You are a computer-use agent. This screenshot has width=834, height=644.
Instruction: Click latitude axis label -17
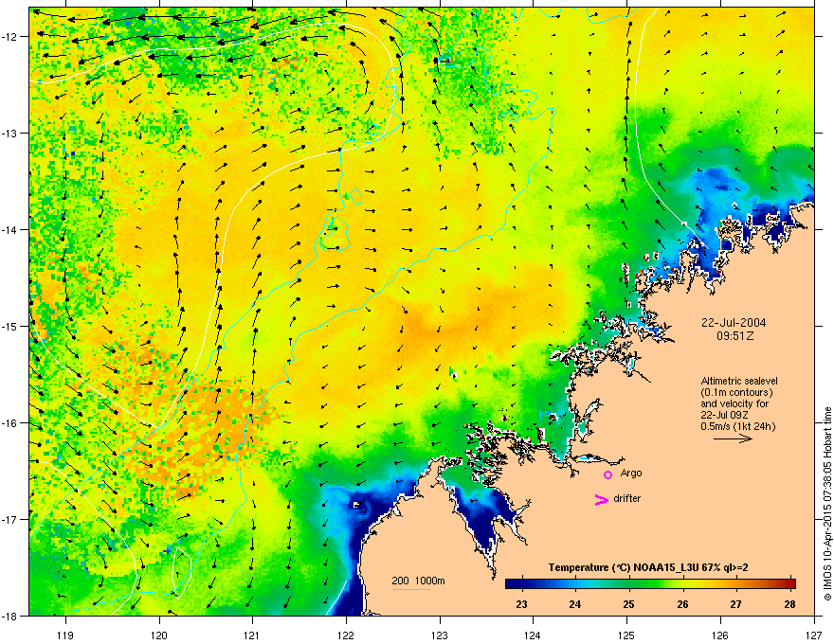pos(9,520)
